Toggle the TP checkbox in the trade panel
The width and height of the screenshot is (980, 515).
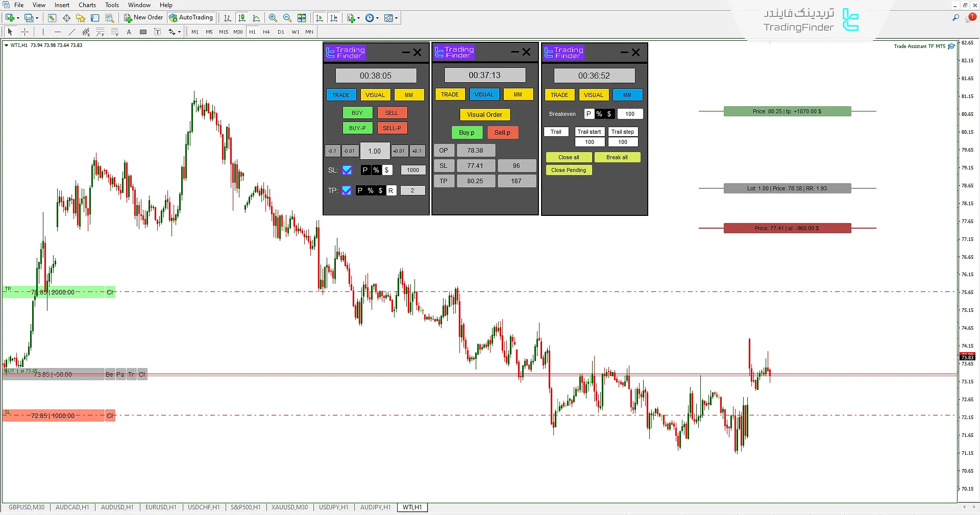[347, 190]
